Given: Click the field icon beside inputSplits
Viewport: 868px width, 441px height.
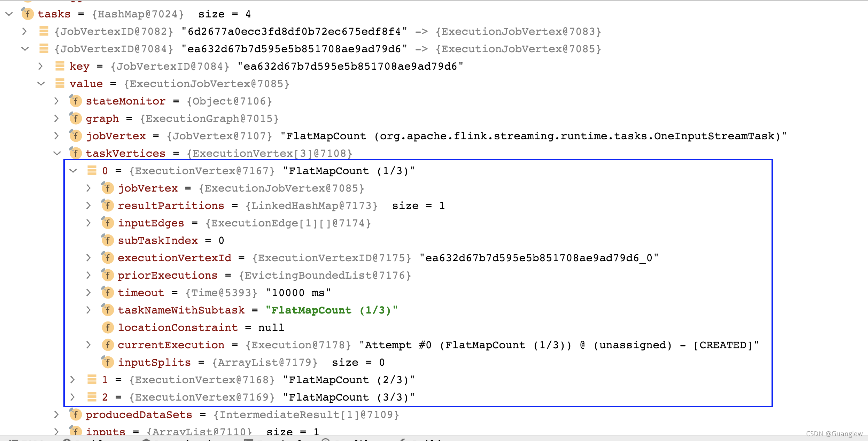Looking at the screenshot, I should click(x=108, y=362).
